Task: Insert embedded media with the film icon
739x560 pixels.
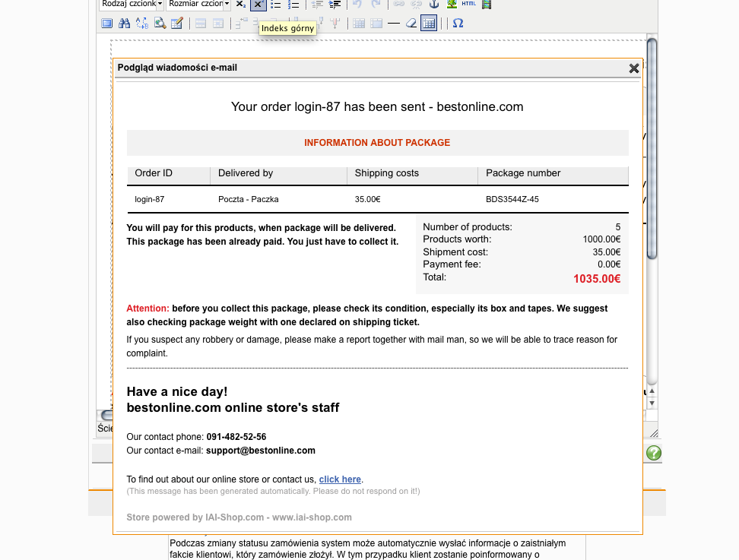Action: (x=487, y=5)
